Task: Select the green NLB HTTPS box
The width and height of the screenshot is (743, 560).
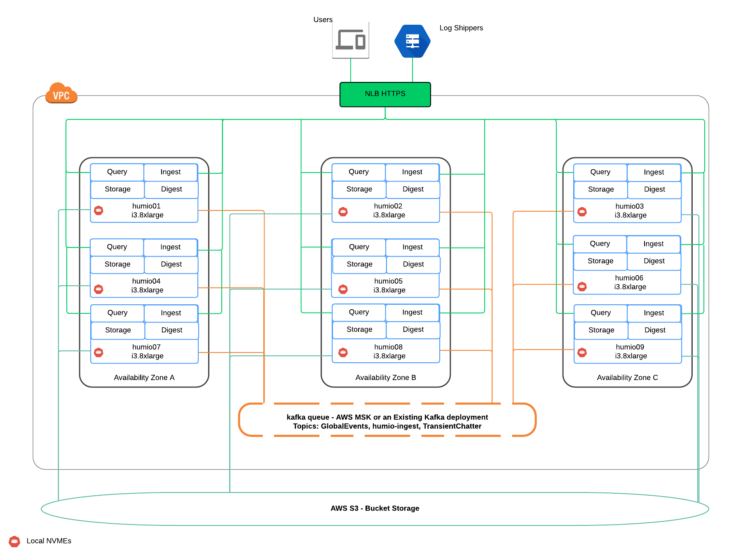Action: coord(385,94)
